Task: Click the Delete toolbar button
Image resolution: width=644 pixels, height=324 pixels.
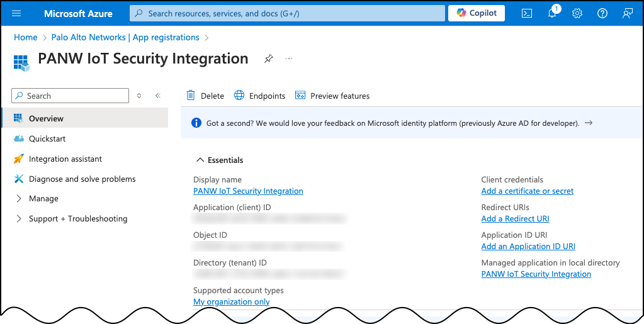Action: pos(205,96)
